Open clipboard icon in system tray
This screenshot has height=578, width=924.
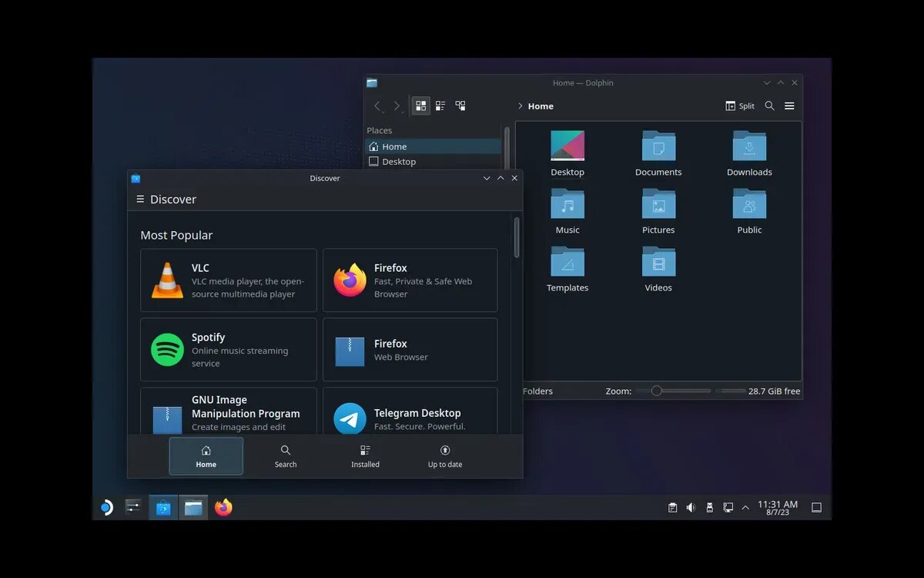click(672, 507)
